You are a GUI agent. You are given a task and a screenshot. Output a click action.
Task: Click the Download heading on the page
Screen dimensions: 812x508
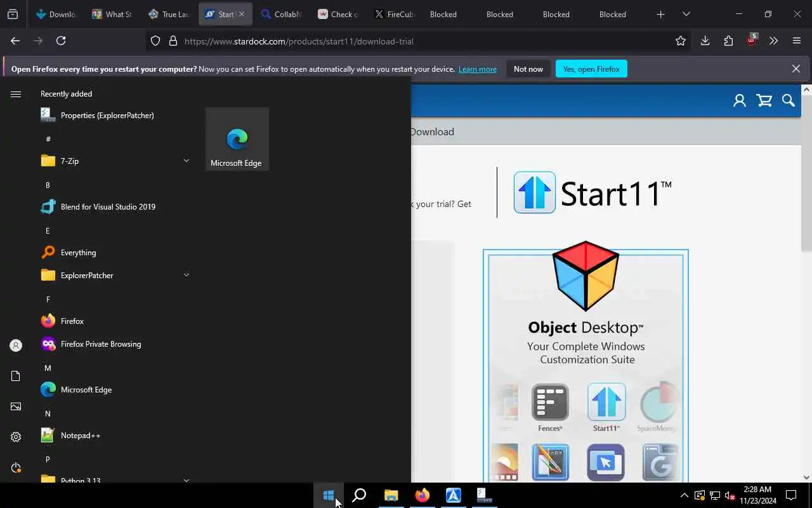432,132
